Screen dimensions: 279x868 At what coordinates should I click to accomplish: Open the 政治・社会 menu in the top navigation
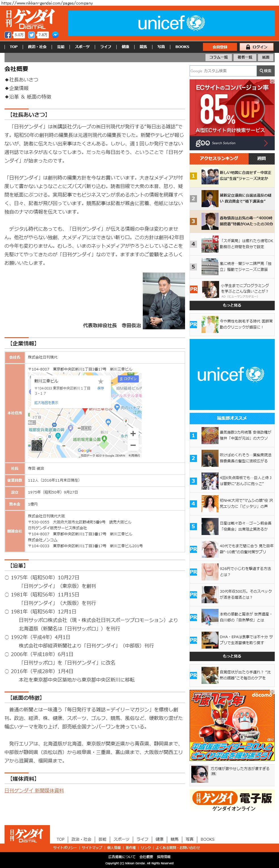coord(37,47)
